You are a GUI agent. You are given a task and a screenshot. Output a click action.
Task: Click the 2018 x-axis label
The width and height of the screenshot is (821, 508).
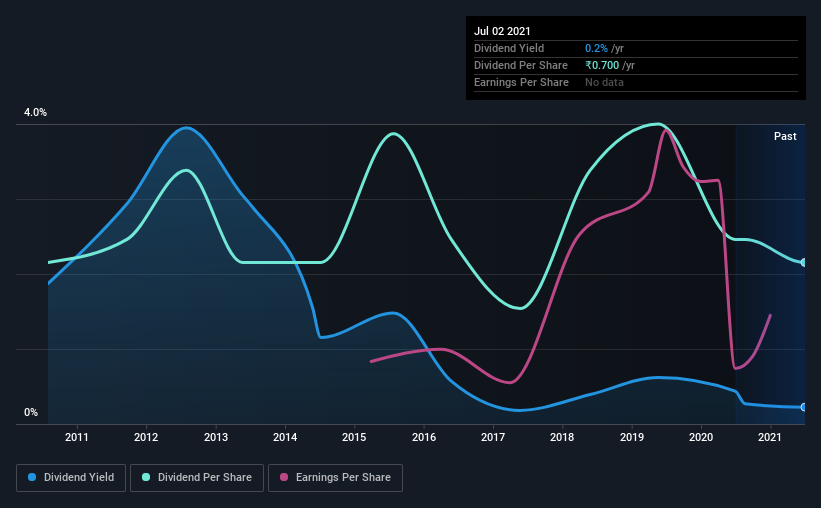(x=562, y=437)
